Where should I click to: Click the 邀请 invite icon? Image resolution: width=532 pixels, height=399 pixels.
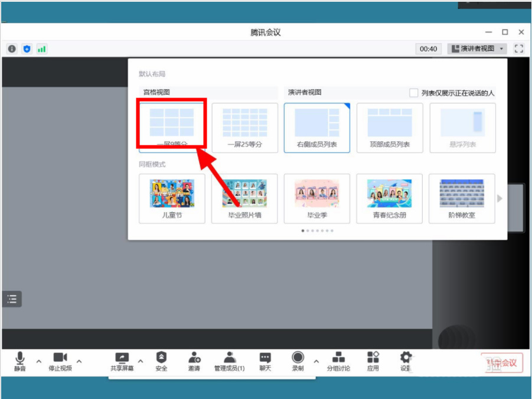pyautogui.click(x=195, y=361)
